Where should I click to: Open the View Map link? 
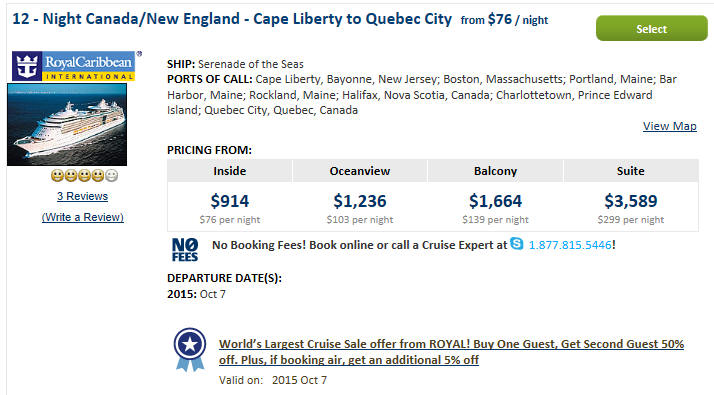[669, 126]
